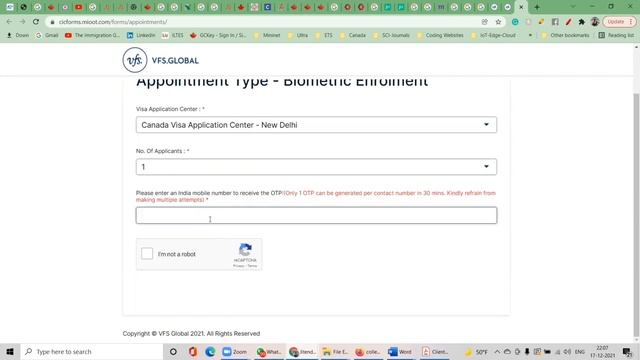Screen dimensions: 640x360
Task: Open the Extensions puzzle icon
Action: pyautogui.click(x=582, y=22)
